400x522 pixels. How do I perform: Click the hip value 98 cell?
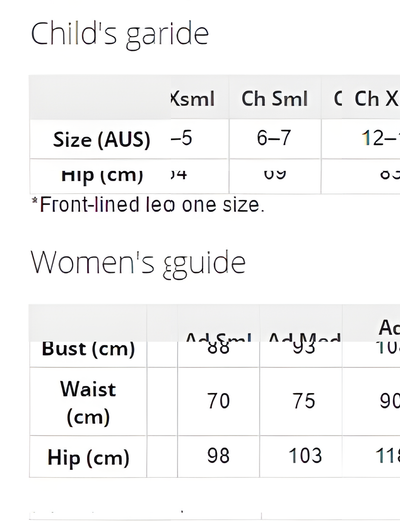pos(218,456)
